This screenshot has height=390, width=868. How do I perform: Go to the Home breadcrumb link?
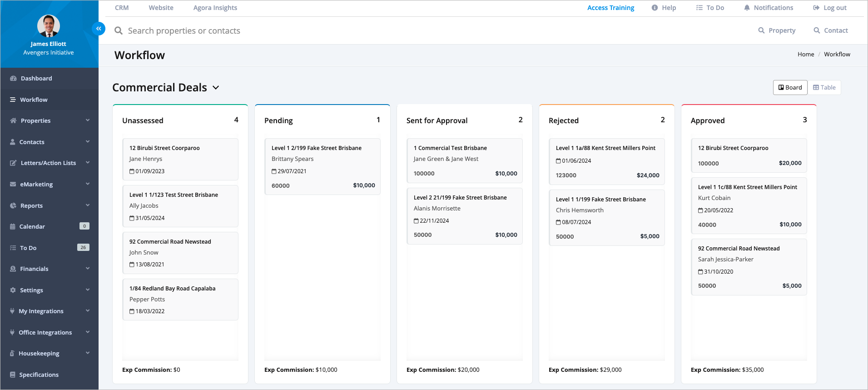pyautogui.click(x=805, y=54)
